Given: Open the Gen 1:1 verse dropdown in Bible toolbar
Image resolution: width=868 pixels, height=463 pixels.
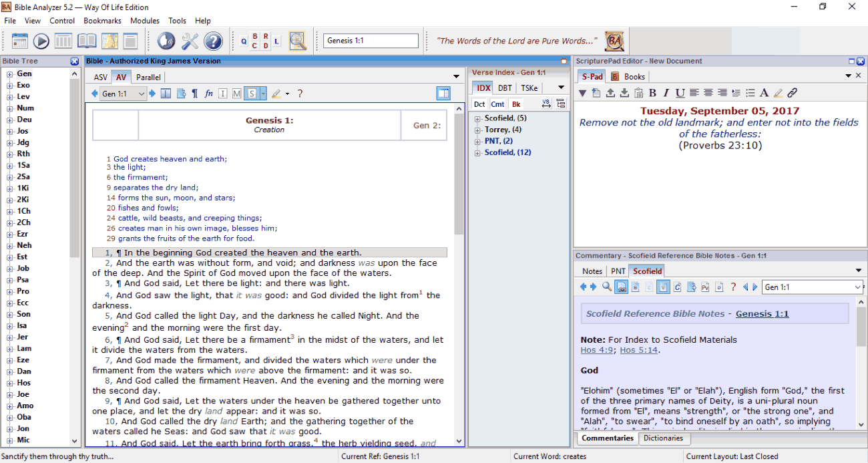Looking at the screenshot, I should (x=123, y=94).
